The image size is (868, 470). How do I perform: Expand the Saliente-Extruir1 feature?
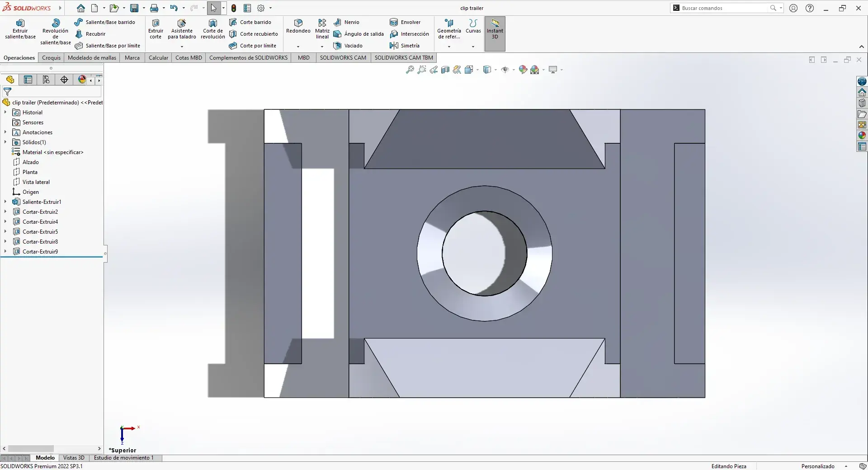tap(5, 202)
